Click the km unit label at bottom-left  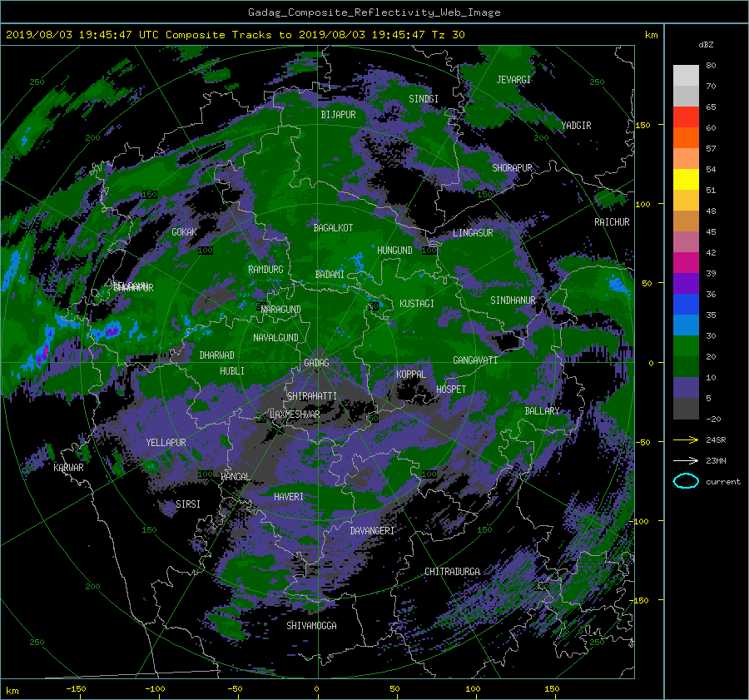[x=12, y=691]
